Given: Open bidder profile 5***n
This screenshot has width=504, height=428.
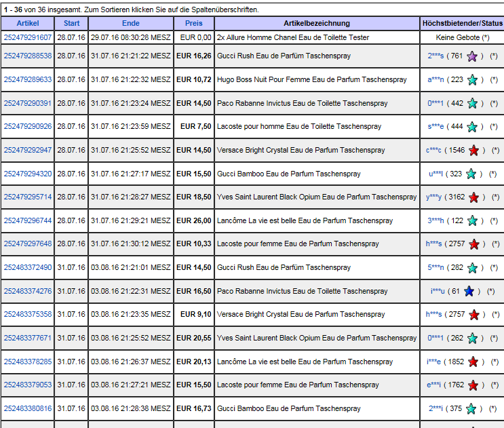Looking at the screenshot, I should pos(435,267).
